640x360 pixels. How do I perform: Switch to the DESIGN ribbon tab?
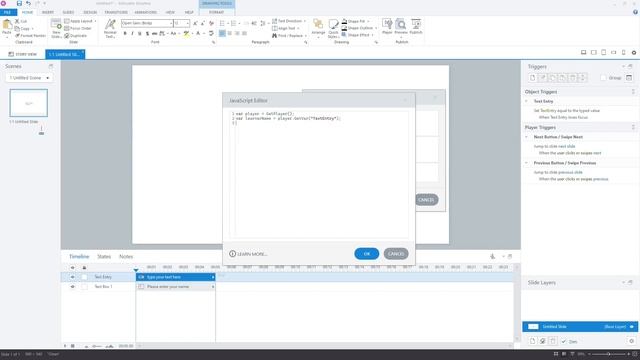[x=90, y=12]
